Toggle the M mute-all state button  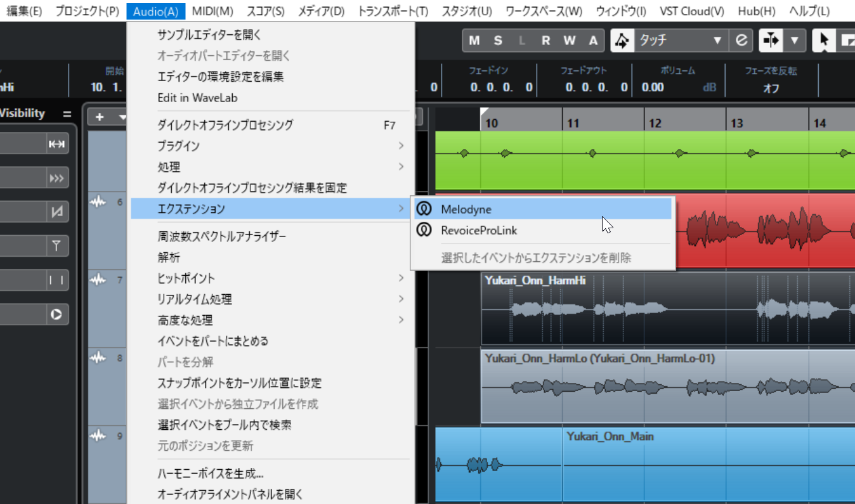pyautogui.click(x=474, y=41)
